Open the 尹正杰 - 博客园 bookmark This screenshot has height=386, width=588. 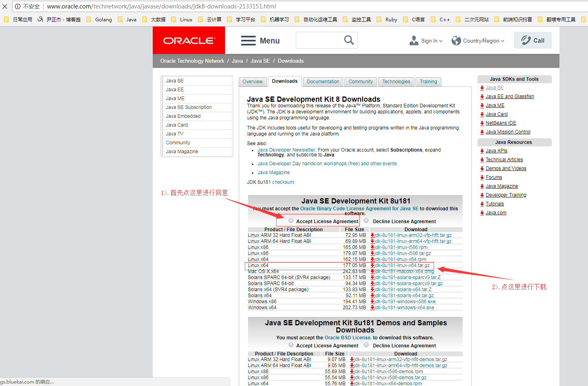(59, 19)
